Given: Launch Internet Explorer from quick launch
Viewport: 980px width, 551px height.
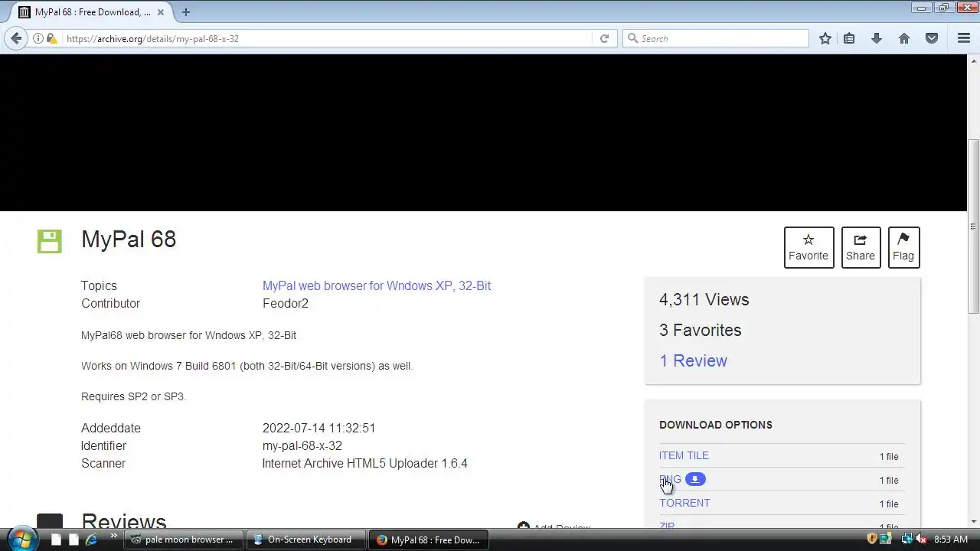Looking at the screenshot, I should (91, 540).
